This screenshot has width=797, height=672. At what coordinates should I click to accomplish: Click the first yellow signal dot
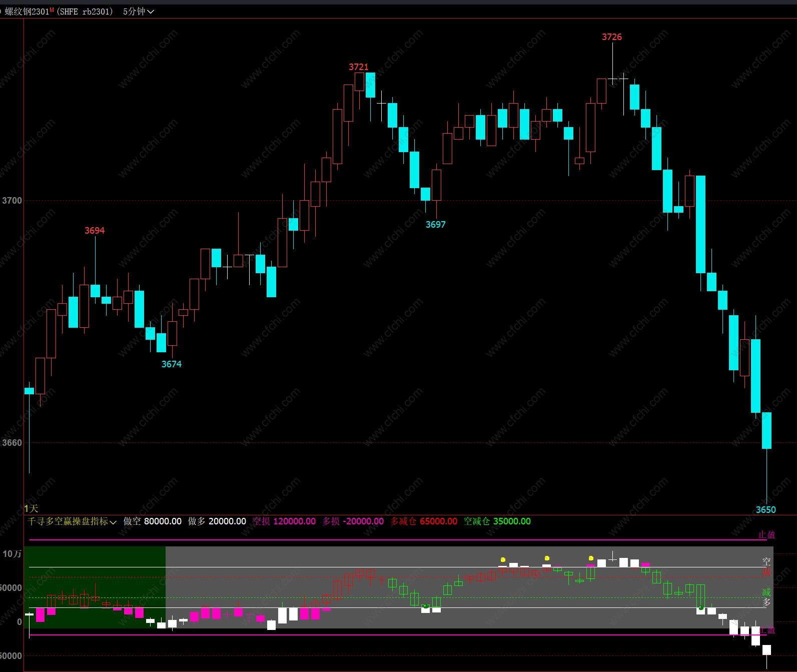point(503,560)
